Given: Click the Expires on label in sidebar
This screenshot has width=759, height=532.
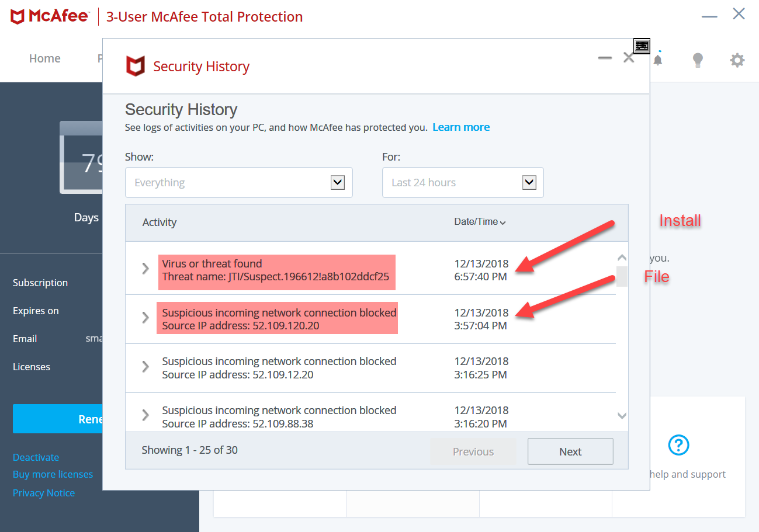Looking at the screenshot, I should click(x=36, y=311).
